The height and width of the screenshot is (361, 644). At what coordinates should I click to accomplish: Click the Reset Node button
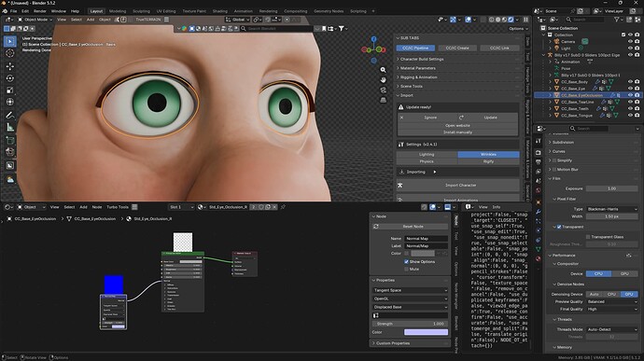(410, 227)
